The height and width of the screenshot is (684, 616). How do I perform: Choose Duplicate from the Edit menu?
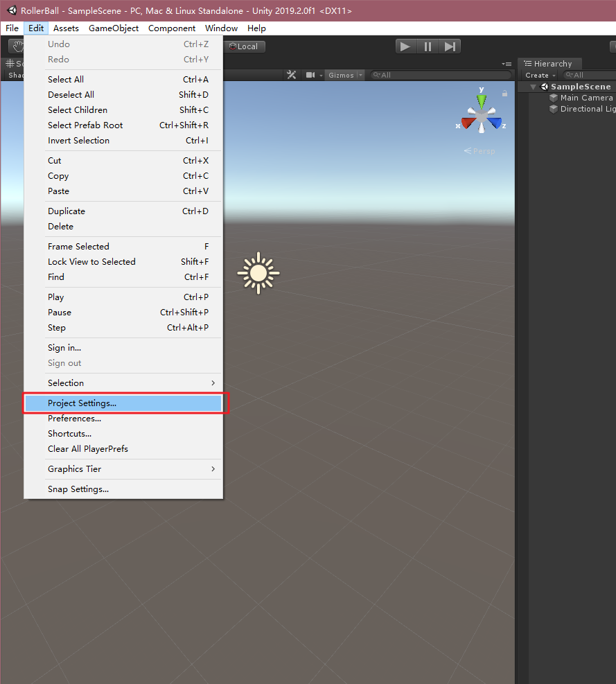123,211
